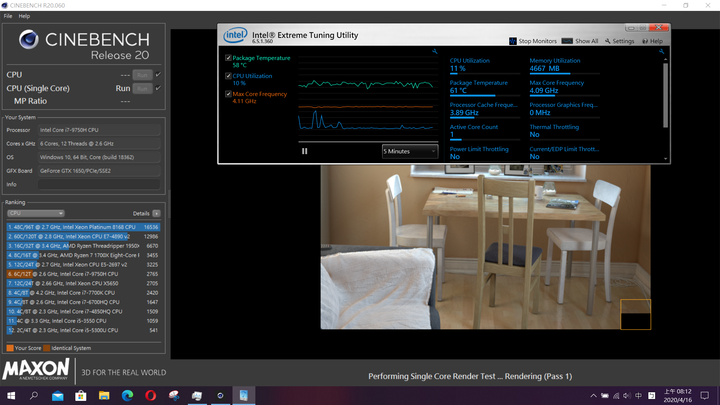Open the File menu in Cinebench
This screenshot has width=720, height=405.
8,16
